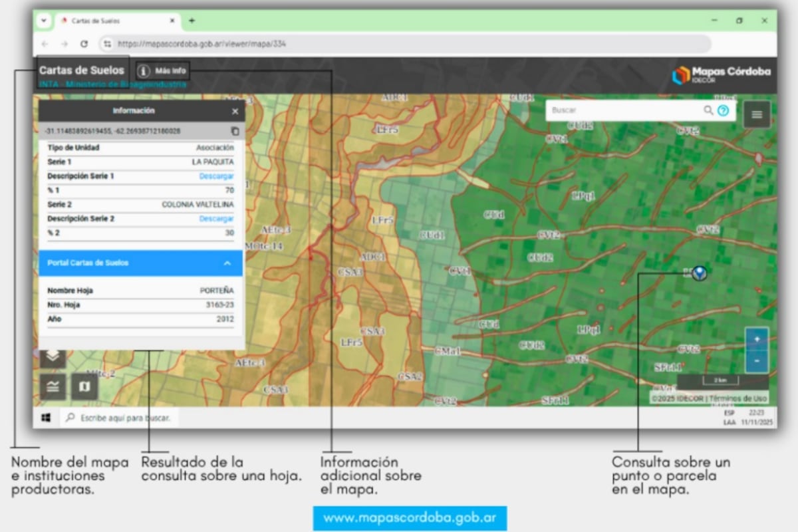The height and width of the screenshot is (532, 798).
Task: Open site information icon in address bar
Action: (108, 44)
